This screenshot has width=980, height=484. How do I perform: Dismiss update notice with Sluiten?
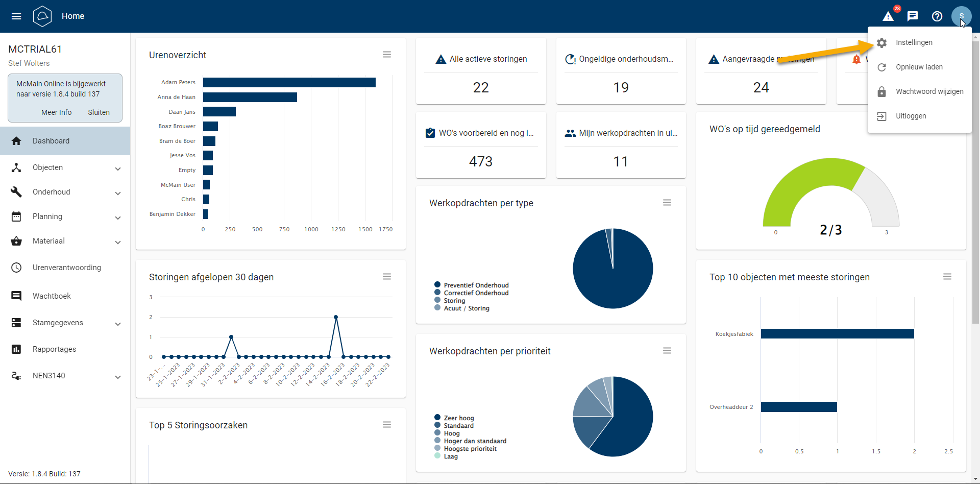pos(99,112)
